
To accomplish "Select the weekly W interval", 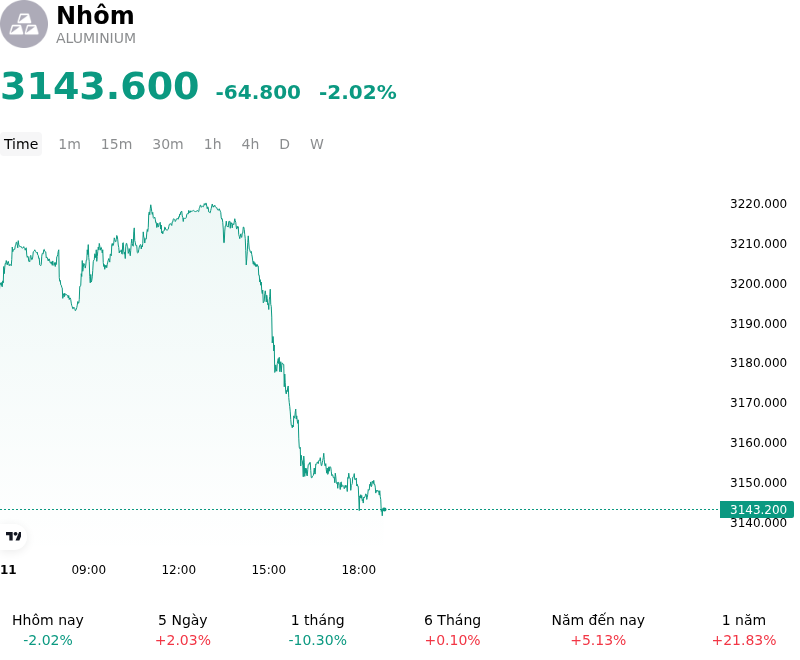I will pos(317,144).
